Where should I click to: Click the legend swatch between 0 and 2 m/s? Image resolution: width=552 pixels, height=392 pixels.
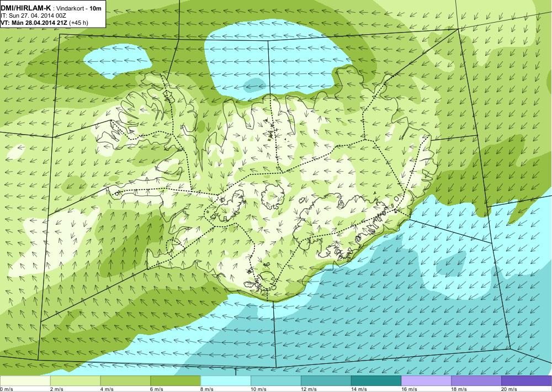(x=25, y=381)
